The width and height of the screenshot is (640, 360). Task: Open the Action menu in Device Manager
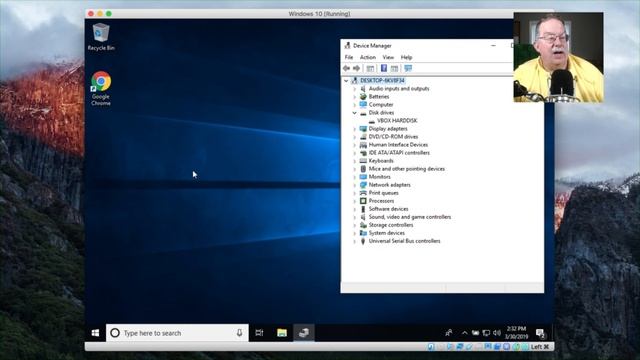(367, 57)
